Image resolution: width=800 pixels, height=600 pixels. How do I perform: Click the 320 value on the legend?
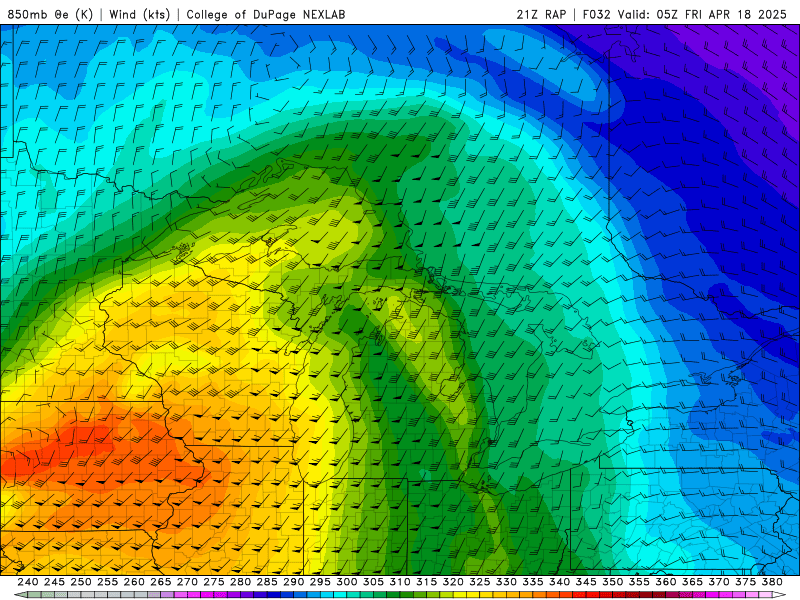453,582
